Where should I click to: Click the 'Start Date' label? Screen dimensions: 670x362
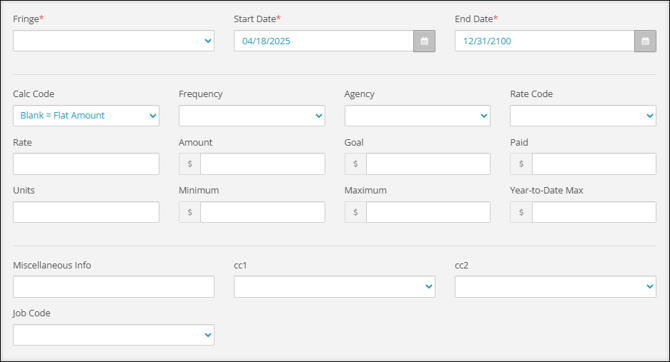[x=257, y=19]
